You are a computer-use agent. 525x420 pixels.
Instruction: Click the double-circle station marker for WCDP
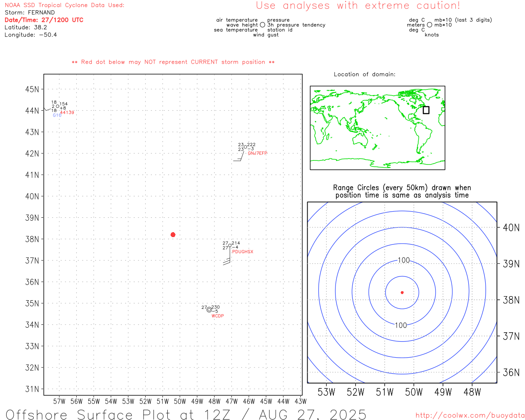coord(209,310)
